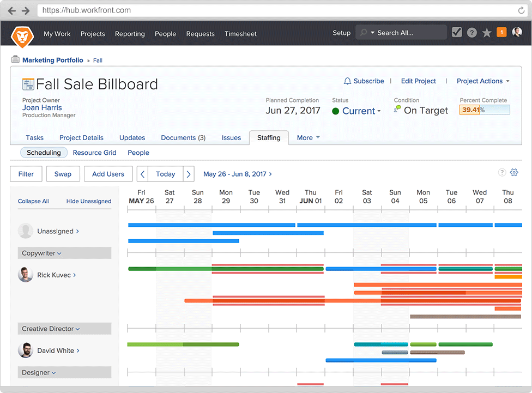
Task: Switch to the Tasks tab
Action: 34,138
